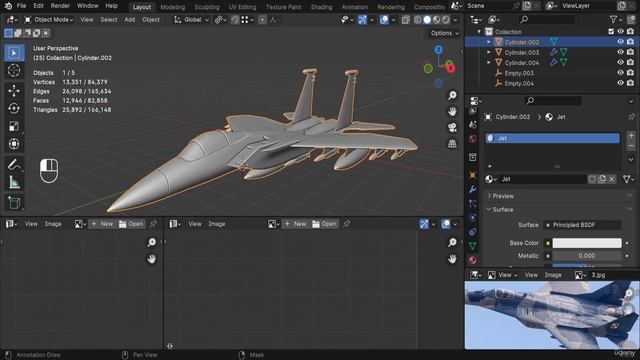Click pan hand icon in left image editor

coord(152,259)
